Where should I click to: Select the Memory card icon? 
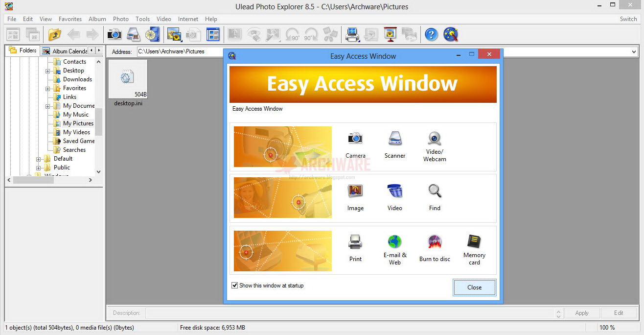(474, 242)
